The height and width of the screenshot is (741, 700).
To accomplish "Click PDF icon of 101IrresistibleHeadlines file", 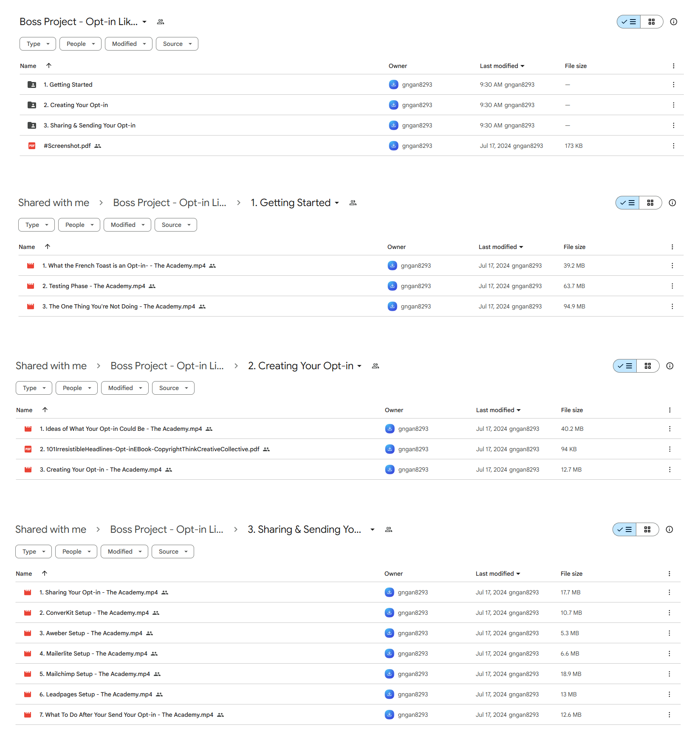I will tap(28, 449).
